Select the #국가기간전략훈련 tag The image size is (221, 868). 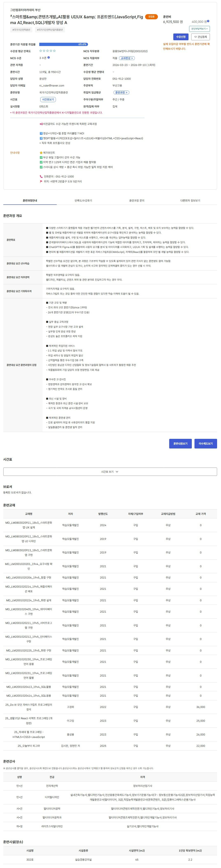[x=21, y=30]
